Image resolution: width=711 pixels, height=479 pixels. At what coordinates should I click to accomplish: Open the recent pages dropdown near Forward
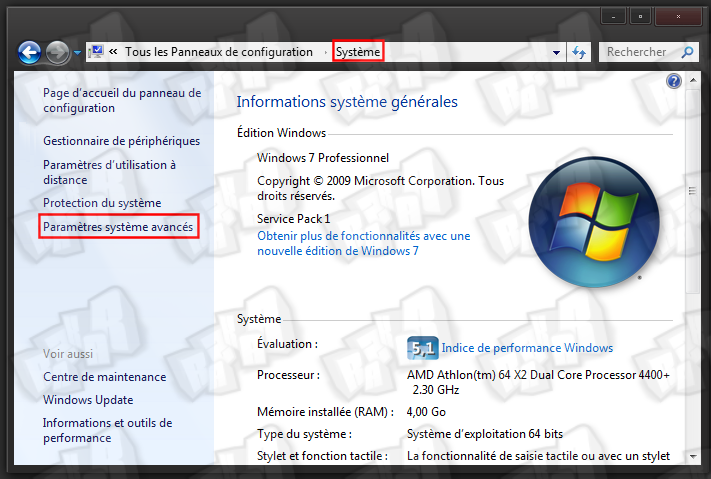78,52
